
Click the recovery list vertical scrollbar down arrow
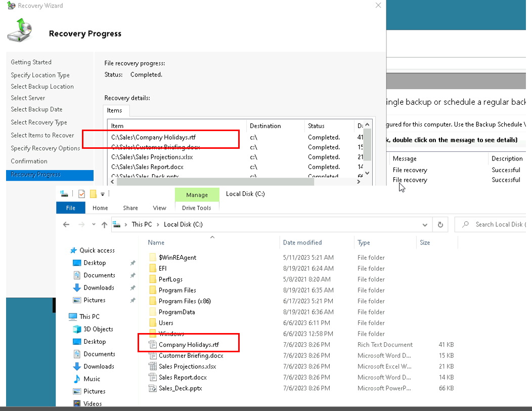[368, 173]
